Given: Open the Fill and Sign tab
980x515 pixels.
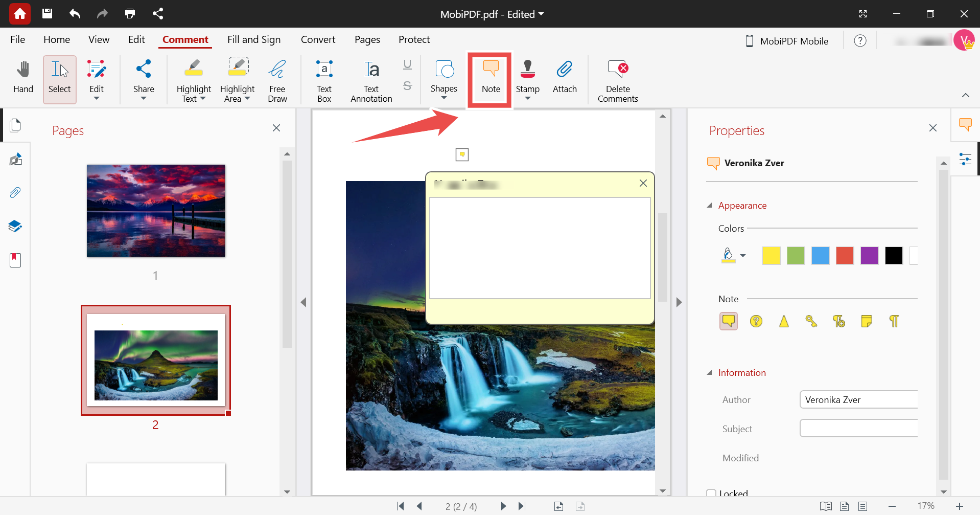Looking at the screenshot, I should click(x=254, y=39).
